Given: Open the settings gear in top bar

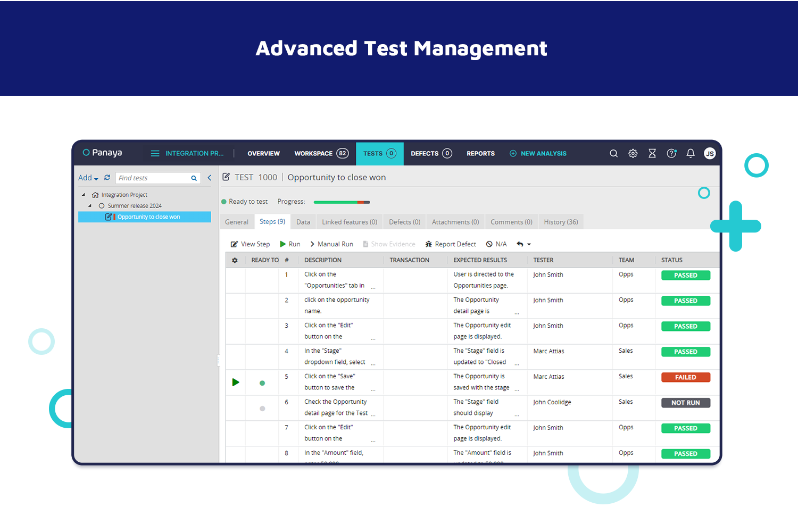Looking at the screenshot, I should [633, 153].
